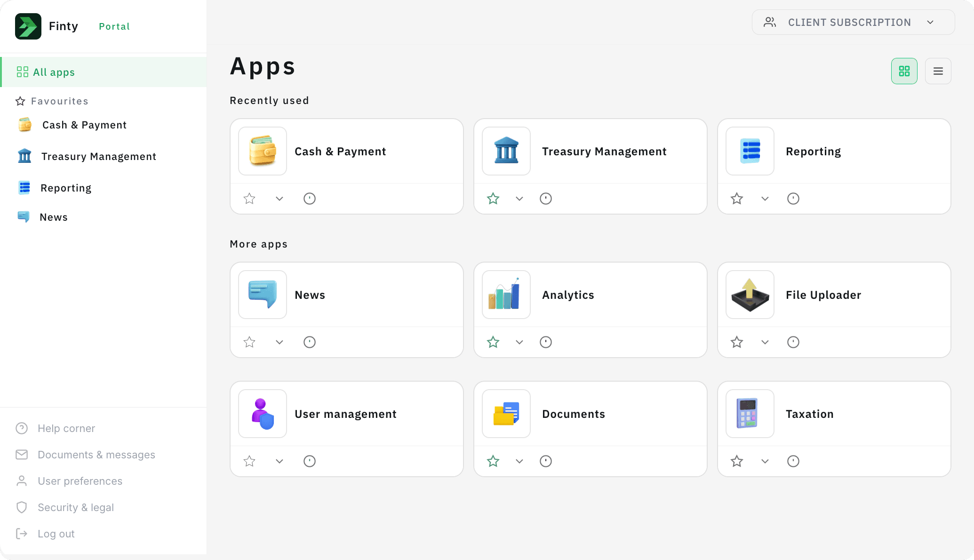Open the Taxation calculator icon
Screen dimensions: 974x560
coord(750,414)
